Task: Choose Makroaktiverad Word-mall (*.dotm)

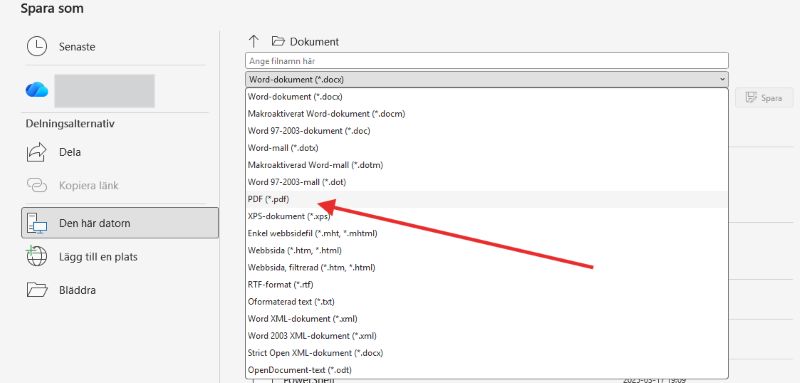Action: [x=487, y=165]
